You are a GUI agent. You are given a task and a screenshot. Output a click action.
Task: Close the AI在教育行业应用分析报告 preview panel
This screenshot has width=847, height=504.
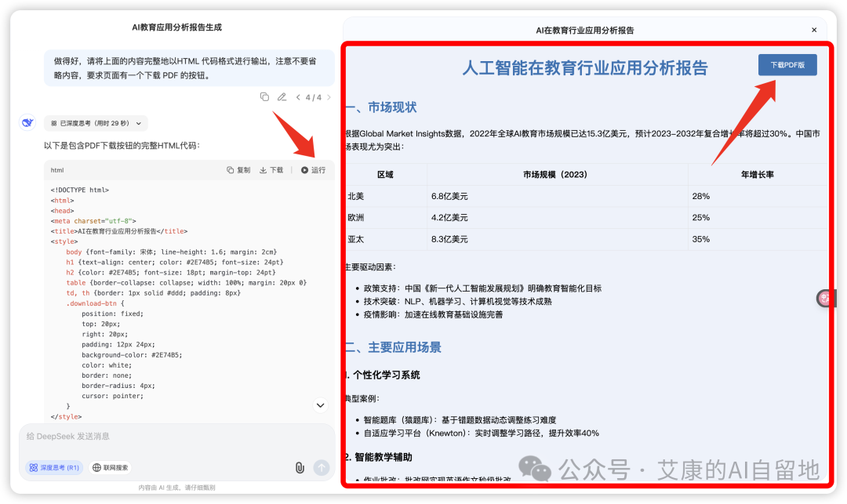point(814,31)
